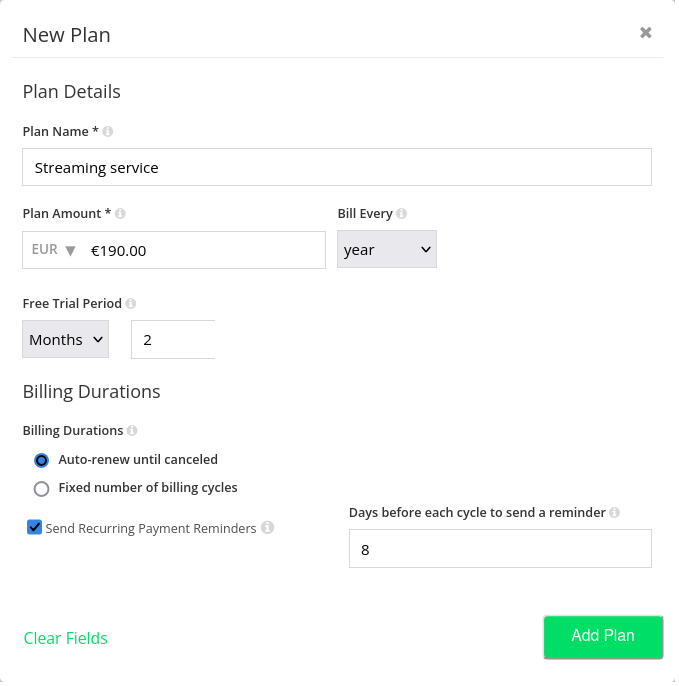Open the Bill Every year dropdown
Screen dimensions: 679x686
click(x=387, y=250)
